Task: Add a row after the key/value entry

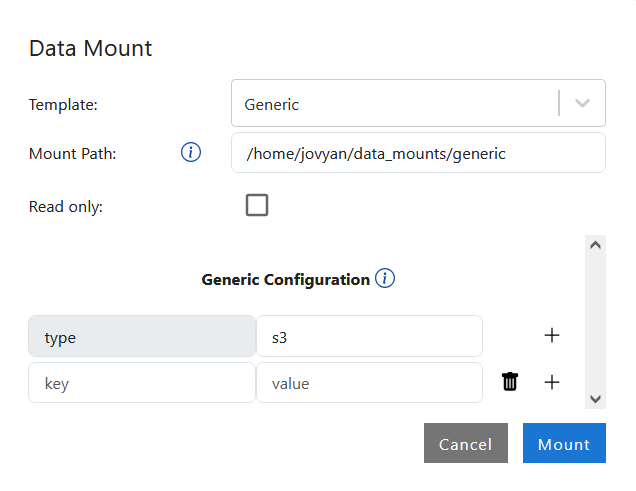Action: tap(552, 382)
